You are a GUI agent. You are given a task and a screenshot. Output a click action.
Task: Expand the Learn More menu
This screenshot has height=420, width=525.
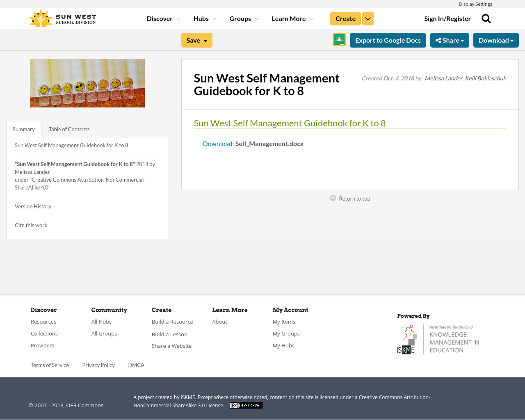click(292, 18)
